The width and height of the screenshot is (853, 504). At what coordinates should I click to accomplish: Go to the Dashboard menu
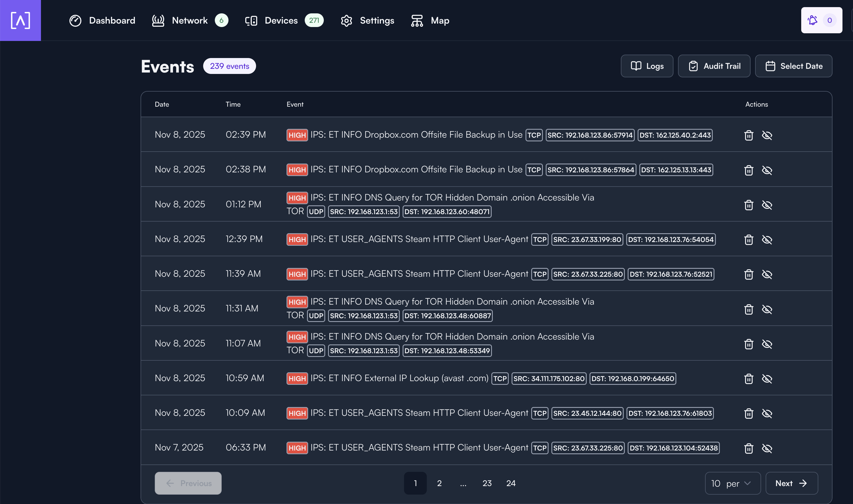[102, 20]
